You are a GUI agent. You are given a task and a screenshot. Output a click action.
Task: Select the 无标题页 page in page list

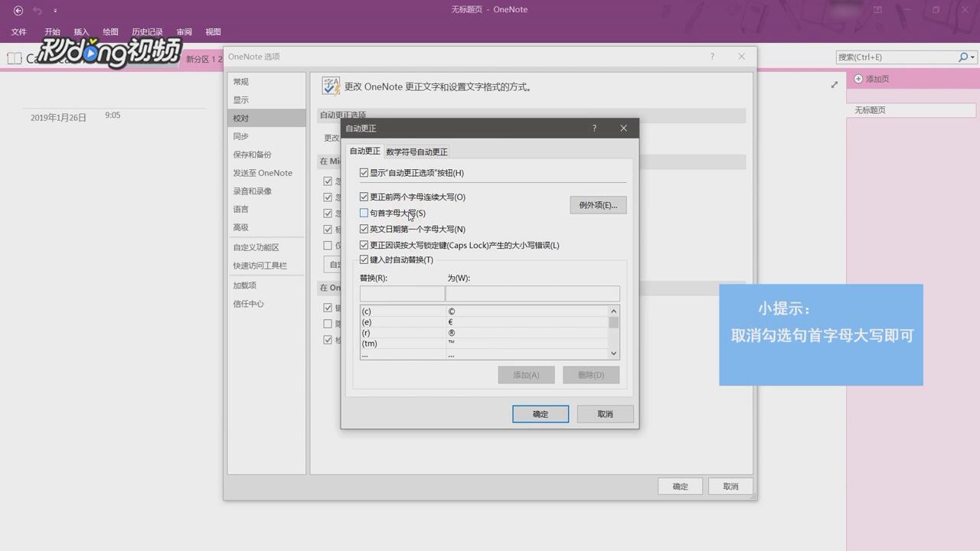911,110
